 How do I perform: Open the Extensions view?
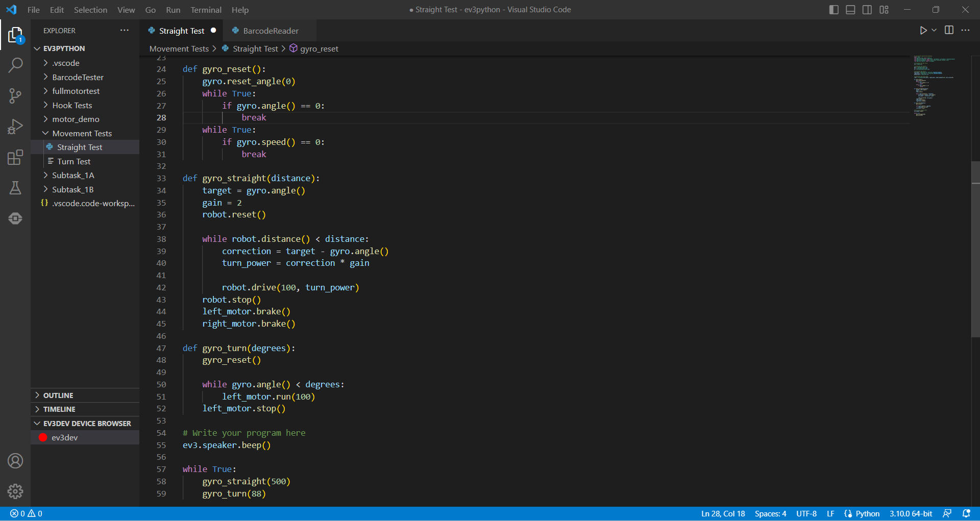(x=15, y=157)
